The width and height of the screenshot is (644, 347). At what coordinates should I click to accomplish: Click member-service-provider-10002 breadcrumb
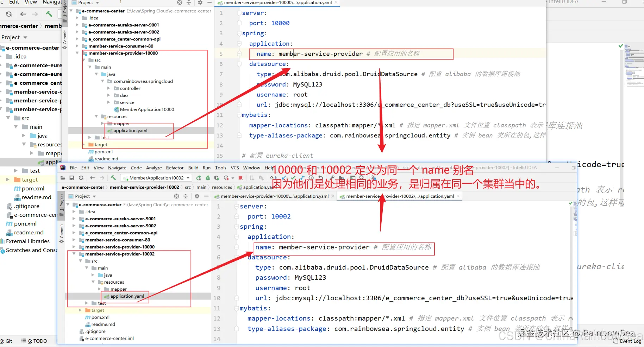point(144,187)
